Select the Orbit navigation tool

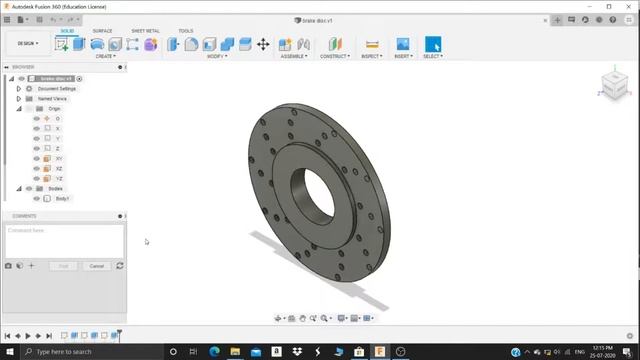point(278,318)
